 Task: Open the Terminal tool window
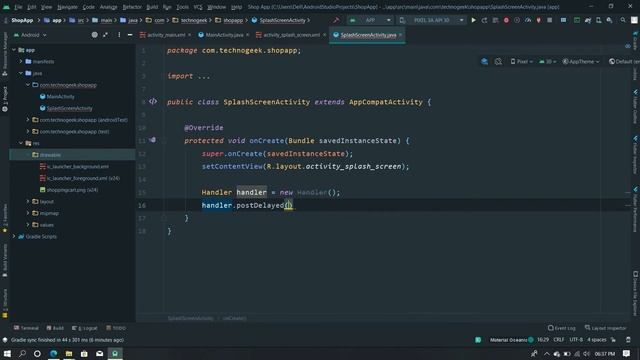tap(26, 328)
